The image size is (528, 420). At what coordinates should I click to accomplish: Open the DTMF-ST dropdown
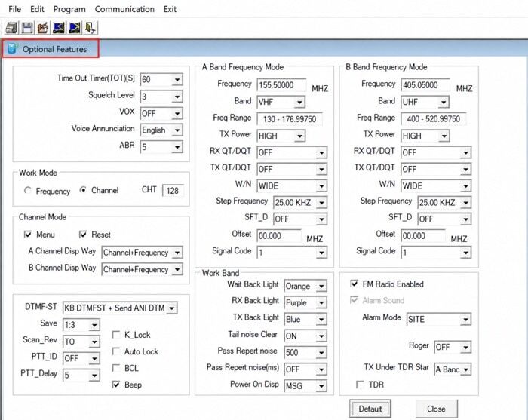click(120, 308)
